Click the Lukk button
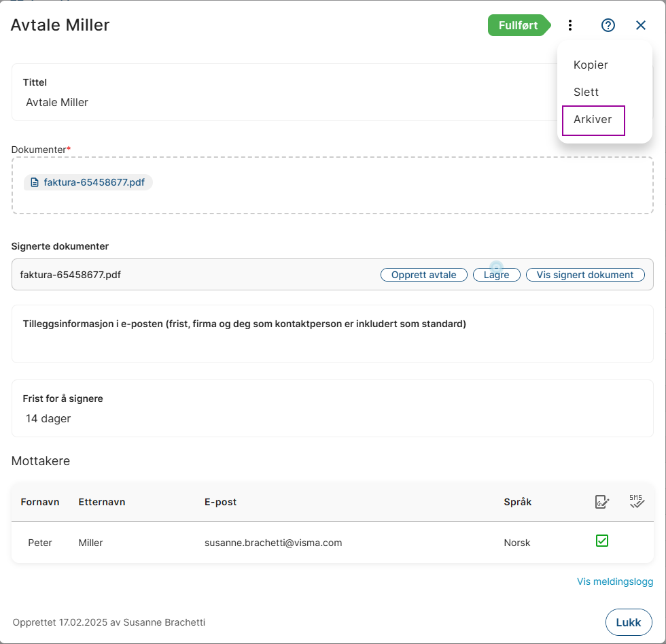 click(x=628, y=622)
